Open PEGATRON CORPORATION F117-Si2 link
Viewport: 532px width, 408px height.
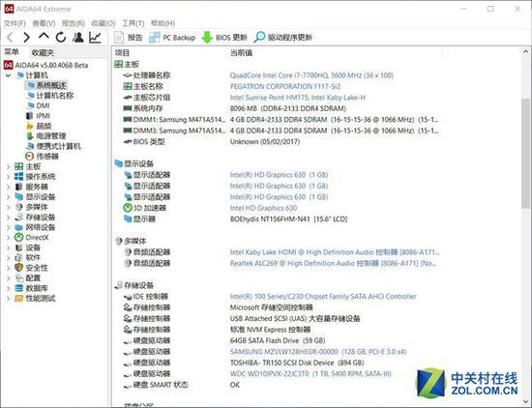coord(285,86)
